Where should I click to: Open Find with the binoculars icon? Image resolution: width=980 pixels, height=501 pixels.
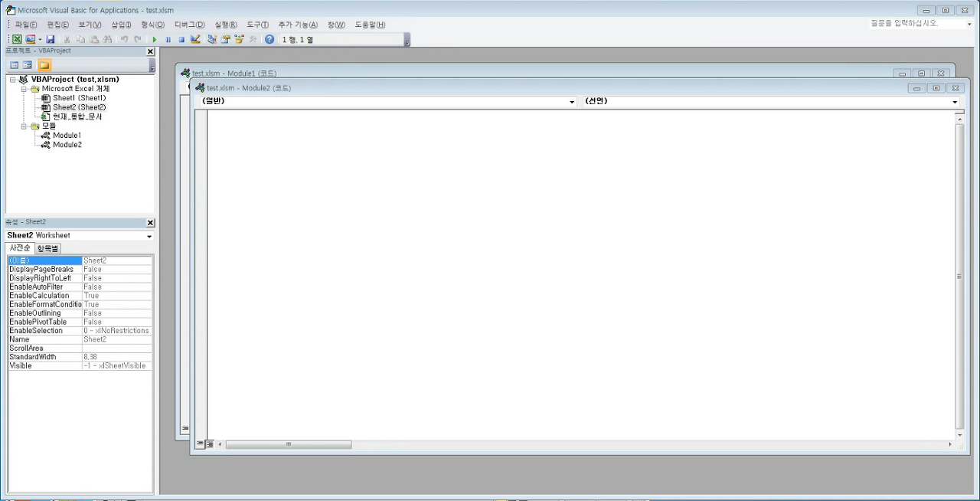[x=107, y=39]
